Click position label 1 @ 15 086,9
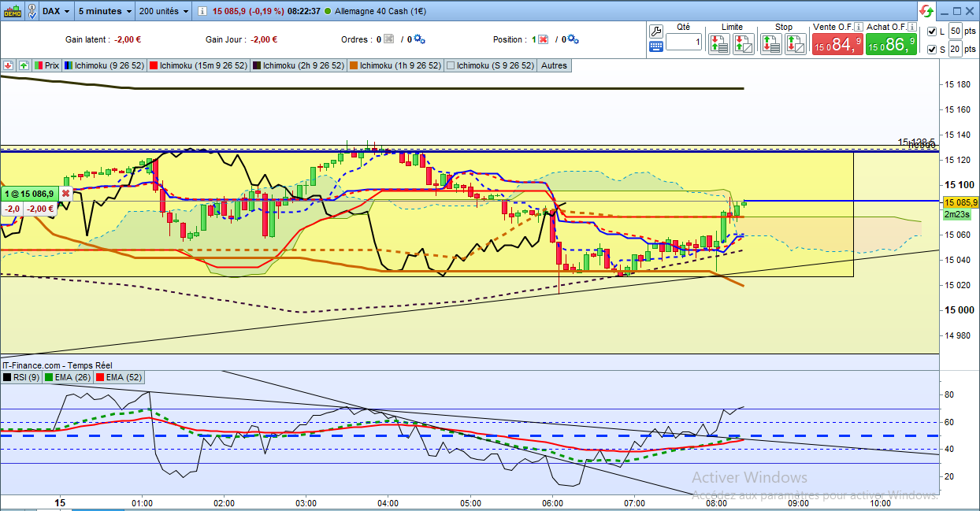980x511 pixels. 32,194
